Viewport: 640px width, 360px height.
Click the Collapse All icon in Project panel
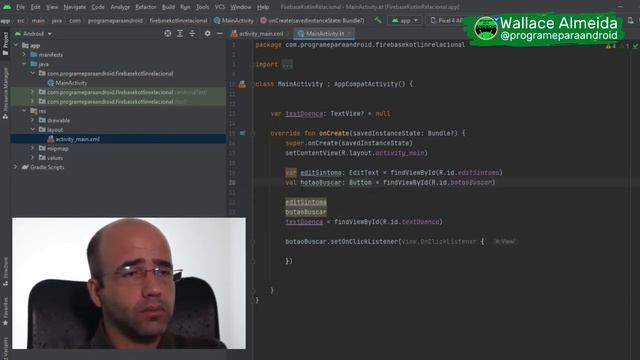(192, 33)
